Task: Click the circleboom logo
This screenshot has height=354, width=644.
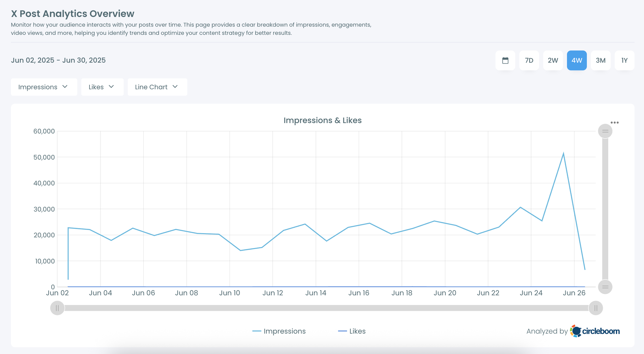Action: pos(595,331)
